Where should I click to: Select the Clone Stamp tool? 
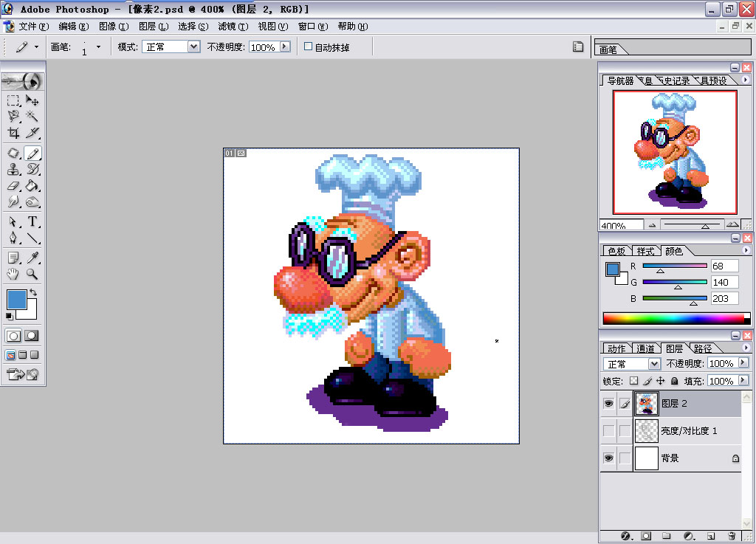click(13, 169)
